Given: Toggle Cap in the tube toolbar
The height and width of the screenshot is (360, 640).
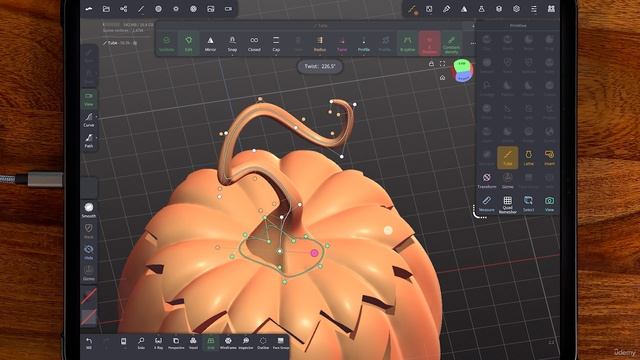Looking at the screenshot, I should click(276, 43).
